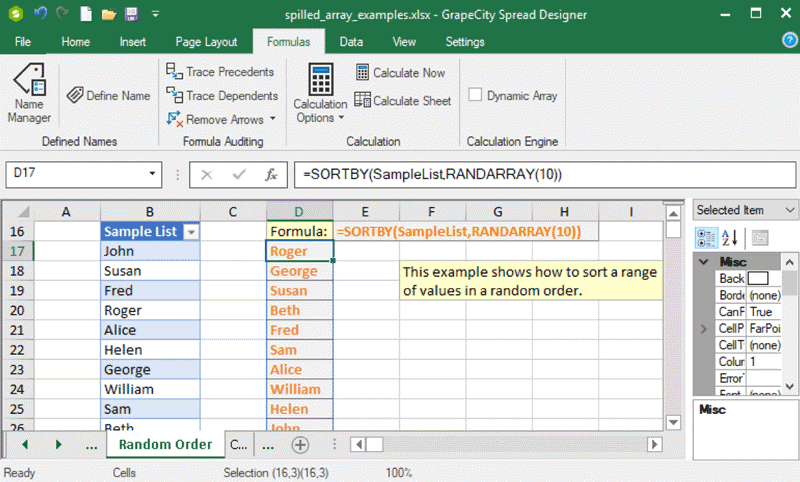
Task: Click the Save icon in quick access toolbar
Action: (131, 15)
